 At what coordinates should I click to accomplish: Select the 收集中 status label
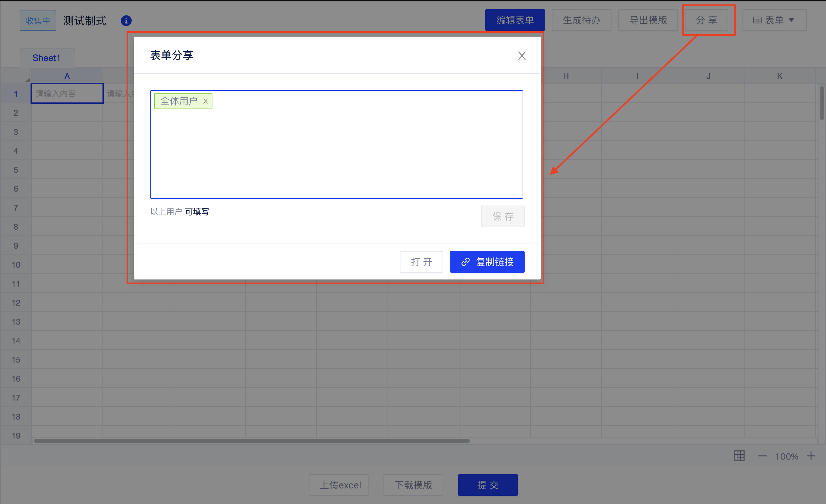(38, 20)
